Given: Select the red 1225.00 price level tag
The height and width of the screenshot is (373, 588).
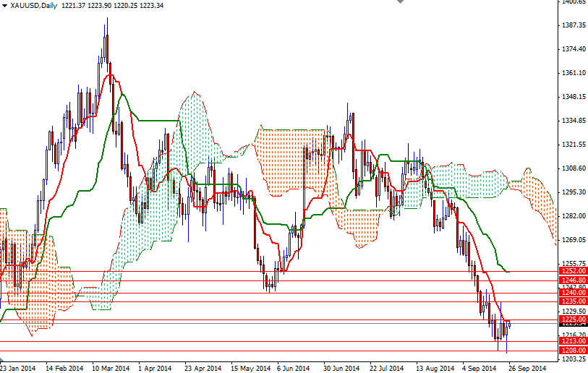Looking at the screenshot, I should pyautogui.click(x=574, y=319).
